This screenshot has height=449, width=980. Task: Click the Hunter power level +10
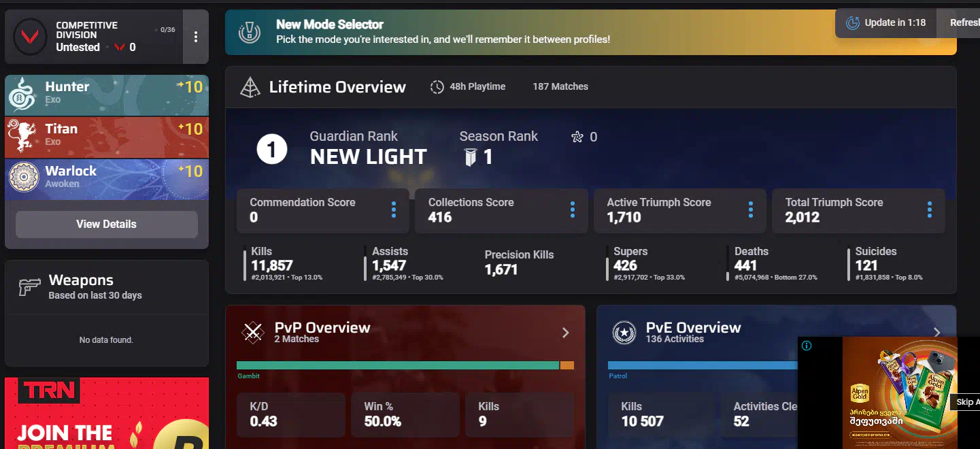click(x=190, y=87)
